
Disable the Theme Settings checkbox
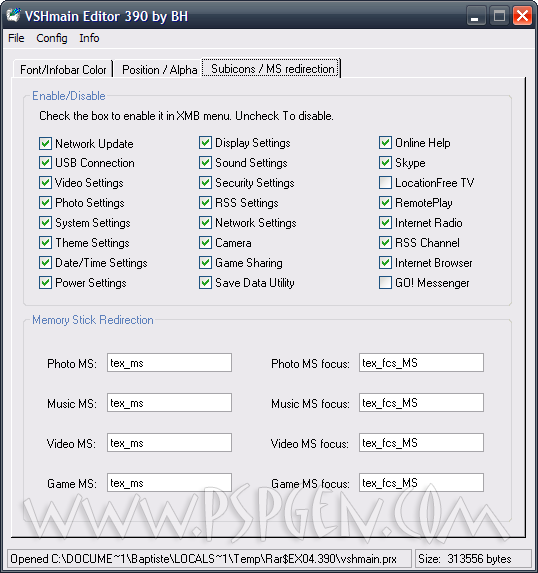point(45,243)
